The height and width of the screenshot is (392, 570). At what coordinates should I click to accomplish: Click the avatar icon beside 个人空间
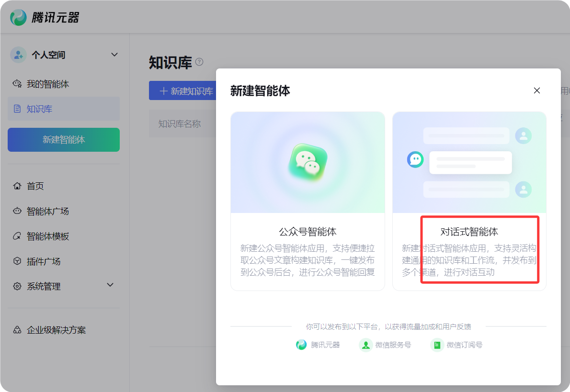pyautogui.click(x=18, y=55)
